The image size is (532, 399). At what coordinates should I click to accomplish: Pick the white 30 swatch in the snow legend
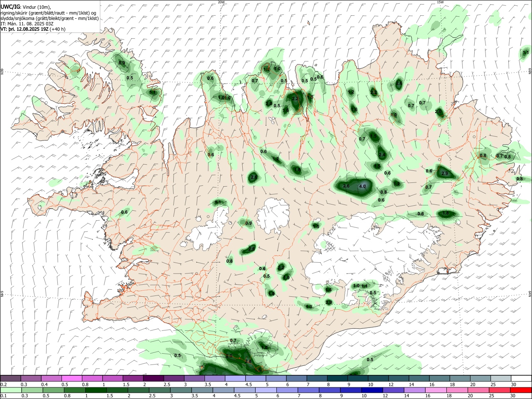521,378
